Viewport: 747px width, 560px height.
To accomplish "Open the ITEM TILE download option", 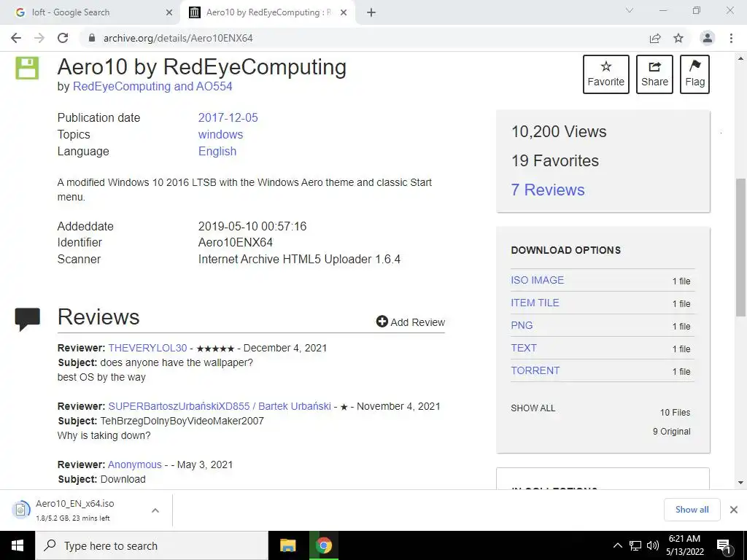I will coord(535,303).
